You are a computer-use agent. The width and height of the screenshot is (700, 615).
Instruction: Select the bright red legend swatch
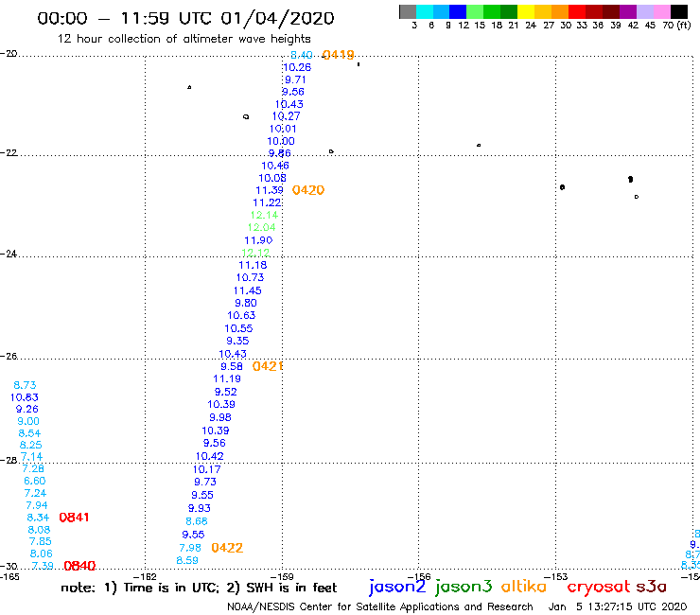click(577, 11)
